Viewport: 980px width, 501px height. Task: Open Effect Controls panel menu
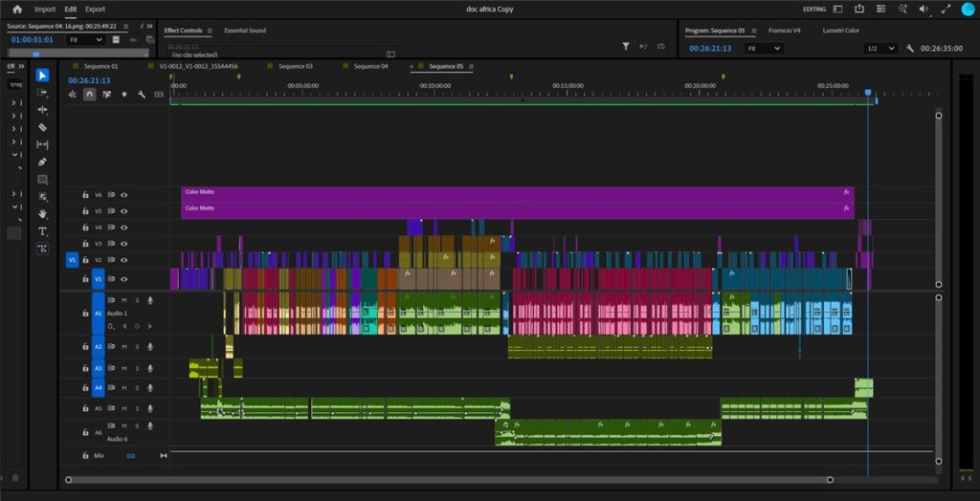(210, 30)
